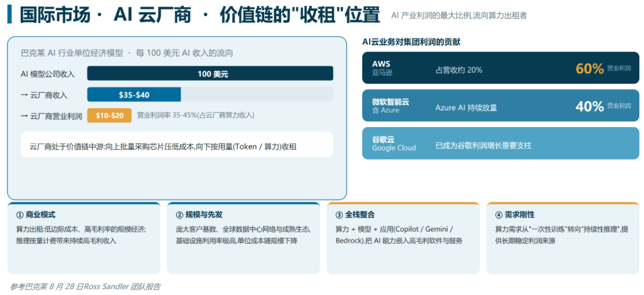Click the paragraph starting '算力出租:低边际成本'
The height and width of the screenshot is (295, 644).
(x=81, y=235)
